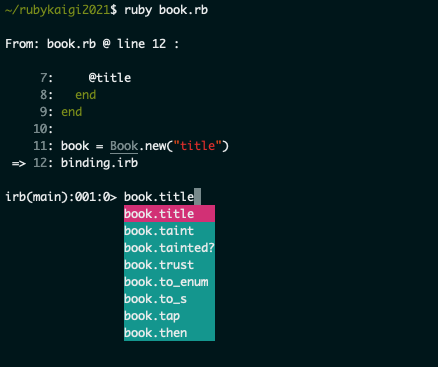The width and height of the screenshot is (438, 367).
Task: Pick book.tap from the completion list
Action: (x=169, y=316)
